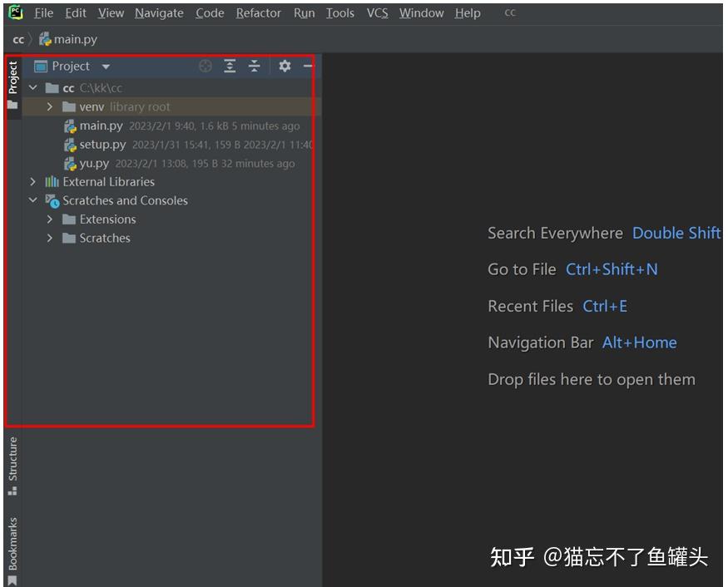
Task: Open the Refactor menu
Action: click(258, 12)
